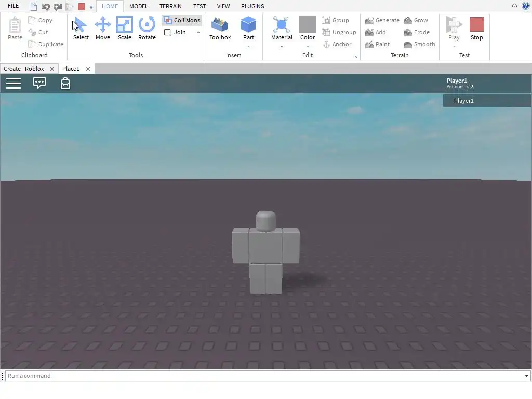Viewport: 532px width, 399px height.
Task: Open the in-game hamburger menu
Action: 14,83
